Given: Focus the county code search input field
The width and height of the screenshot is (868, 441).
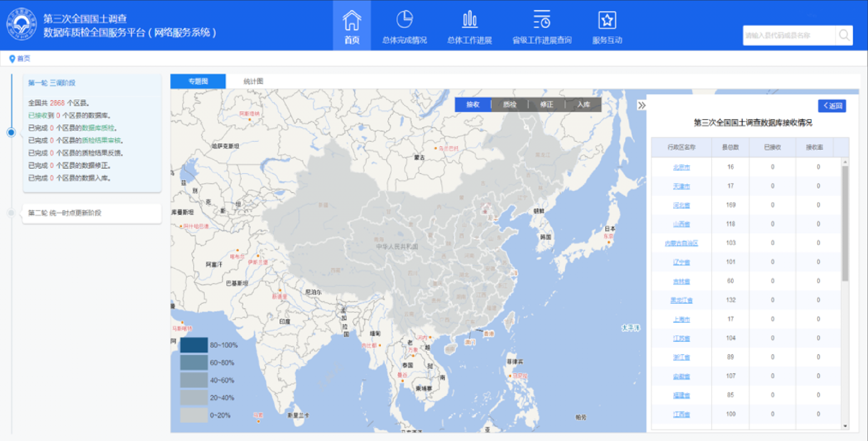Looking at the screenshot, I should pos(789,35).
